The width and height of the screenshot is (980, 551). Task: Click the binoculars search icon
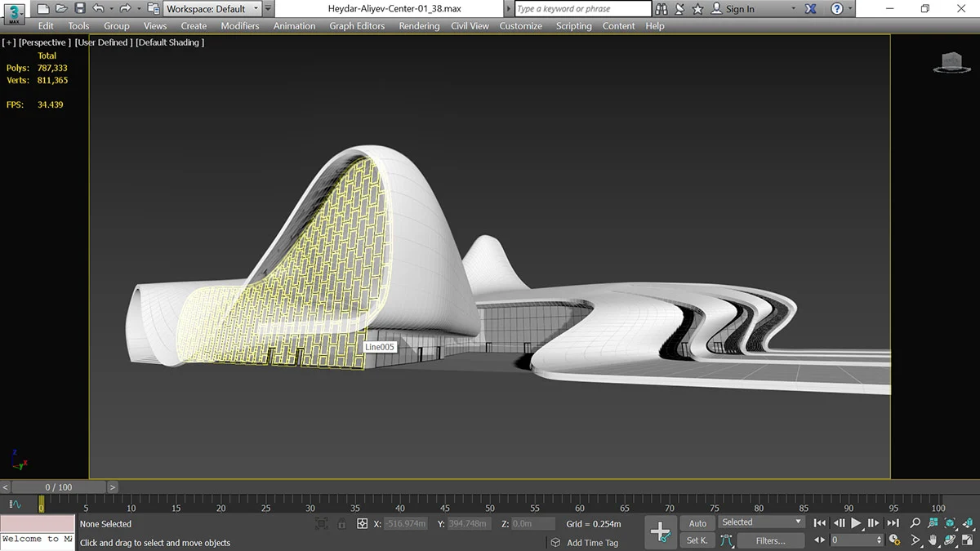(x=661, y=9)
